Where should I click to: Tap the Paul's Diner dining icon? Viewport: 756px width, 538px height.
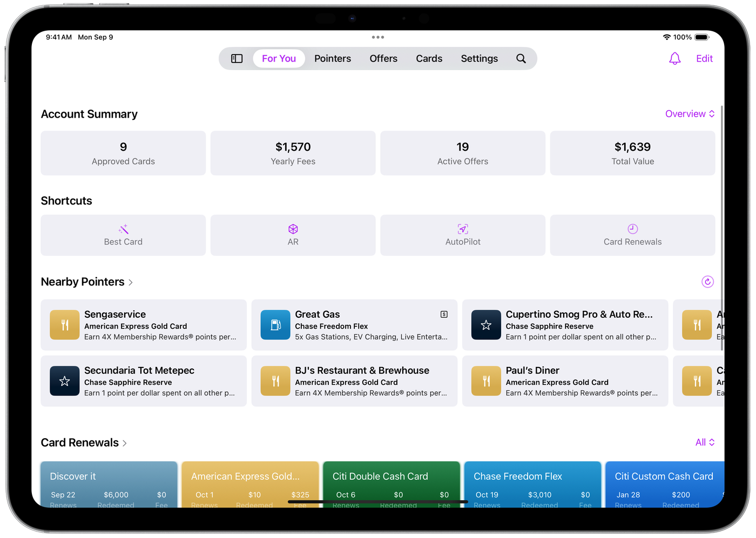pos(486,381)
